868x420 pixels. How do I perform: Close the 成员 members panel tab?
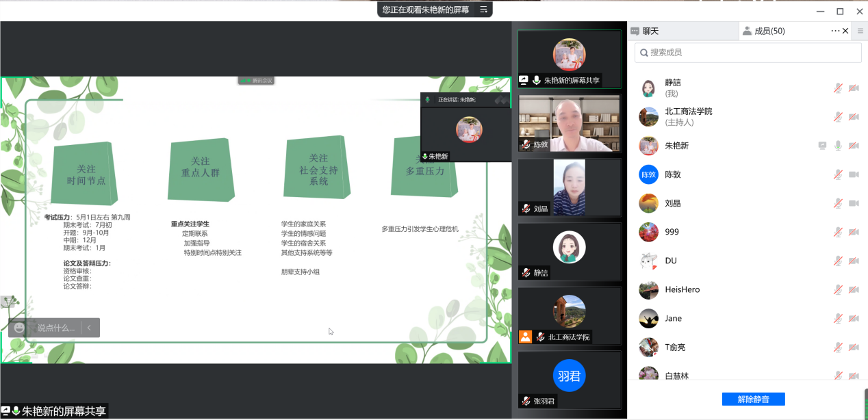[845, 31]
